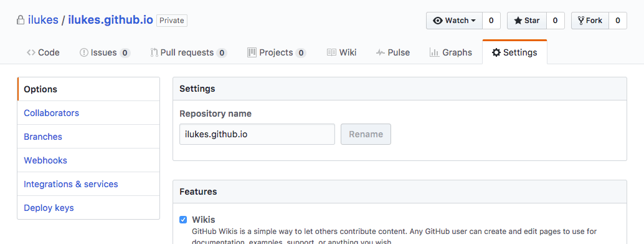Fork the repository

590,21
